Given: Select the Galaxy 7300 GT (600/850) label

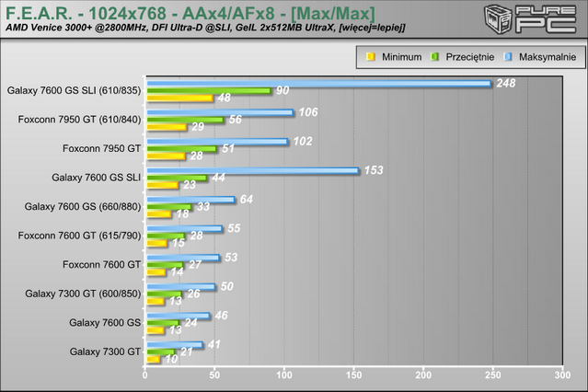Looking at the screenshot, I should (x=83, y=294).
